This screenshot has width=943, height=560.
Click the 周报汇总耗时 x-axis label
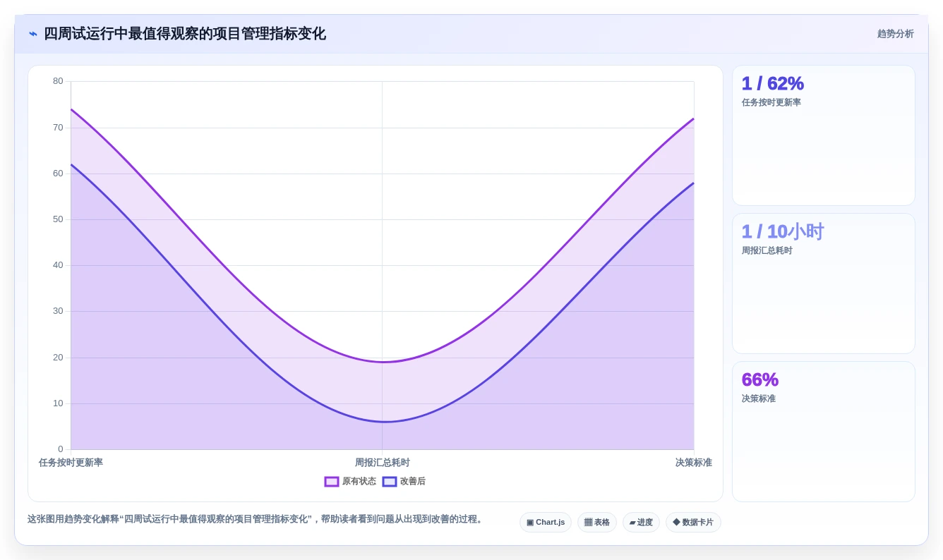[383, 463]
